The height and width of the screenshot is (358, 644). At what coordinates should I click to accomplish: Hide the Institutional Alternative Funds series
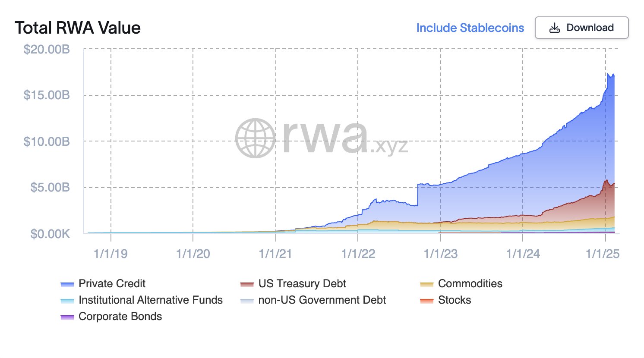(150, 300)
